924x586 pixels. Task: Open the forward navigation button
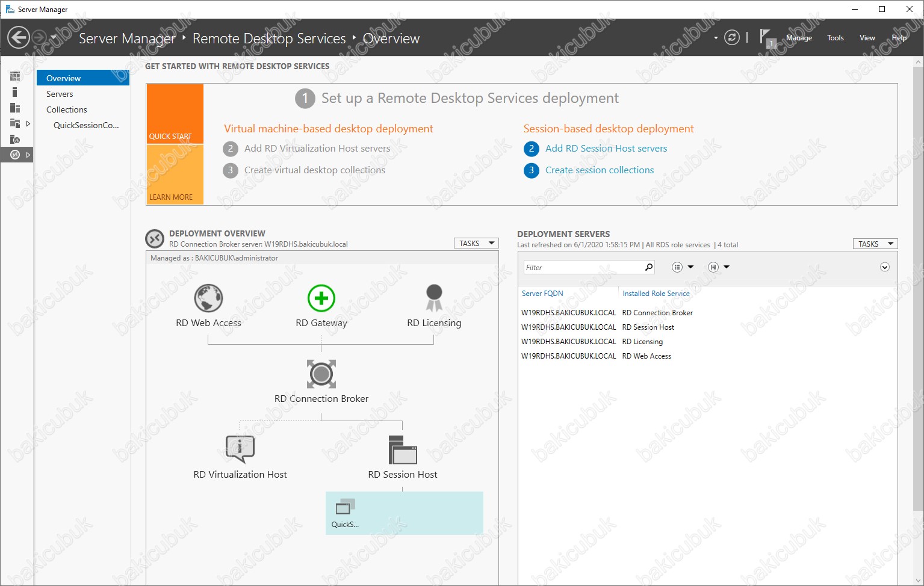pyautogui.click(x=38, y=37)
